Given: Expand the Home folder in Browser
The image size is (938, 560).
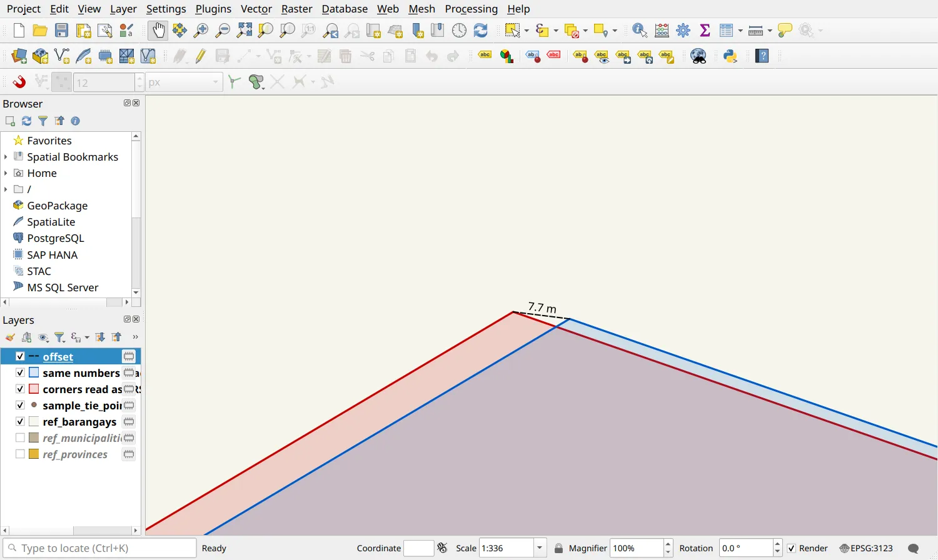Looking at the screenshot, I should click(x=6, y=173).
